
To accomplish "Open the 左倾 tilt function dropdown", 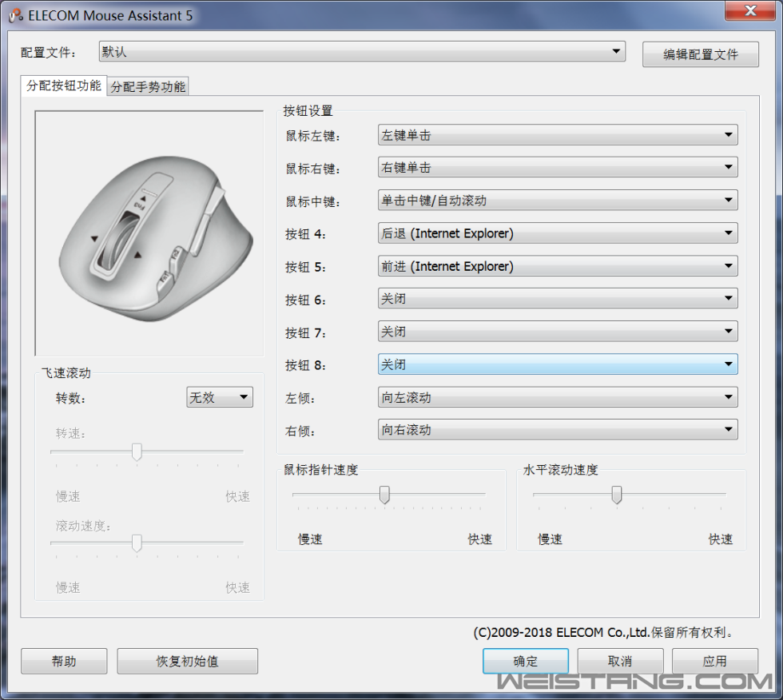I will (558, 397).
